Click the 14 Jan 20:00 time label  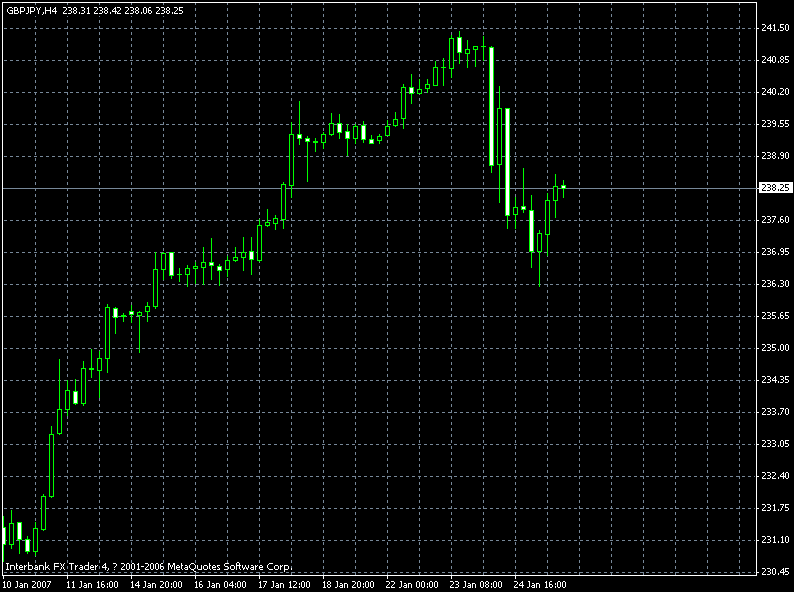point(156,585)
